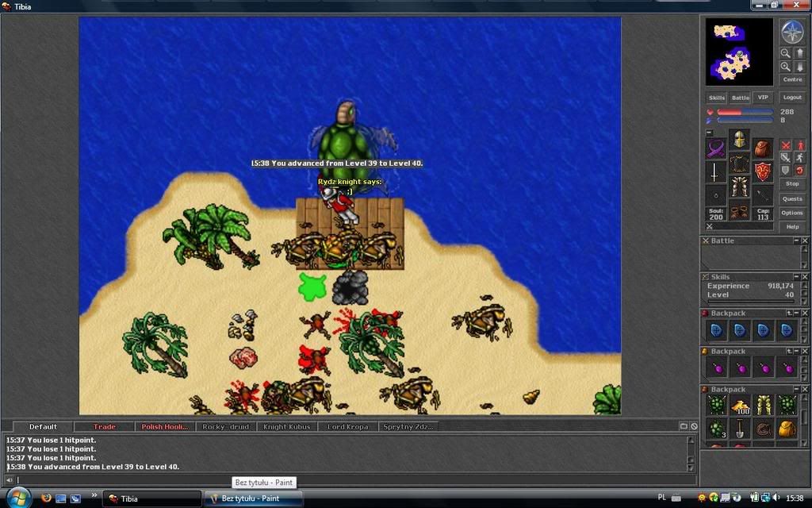Screen dimensions: 812x508
Task: Set chase opponent mode
Action: pos(799,158)
